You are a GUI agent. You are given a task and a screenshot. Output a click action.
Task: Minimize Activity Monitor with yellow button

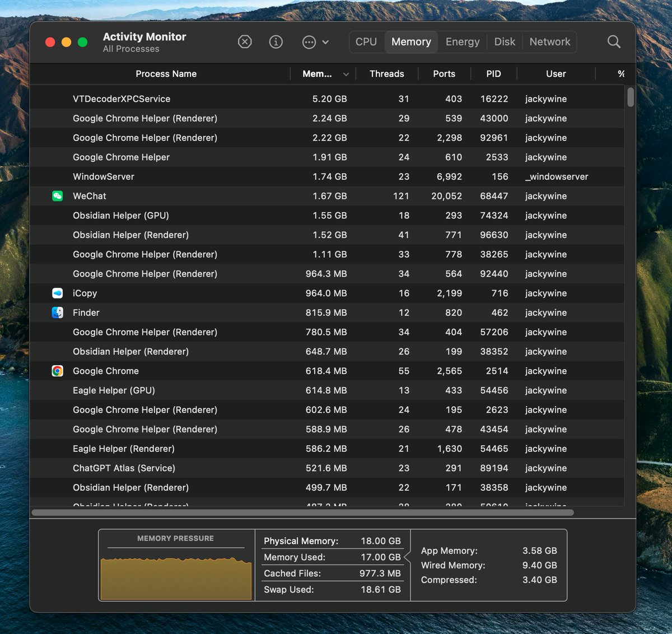66,42
